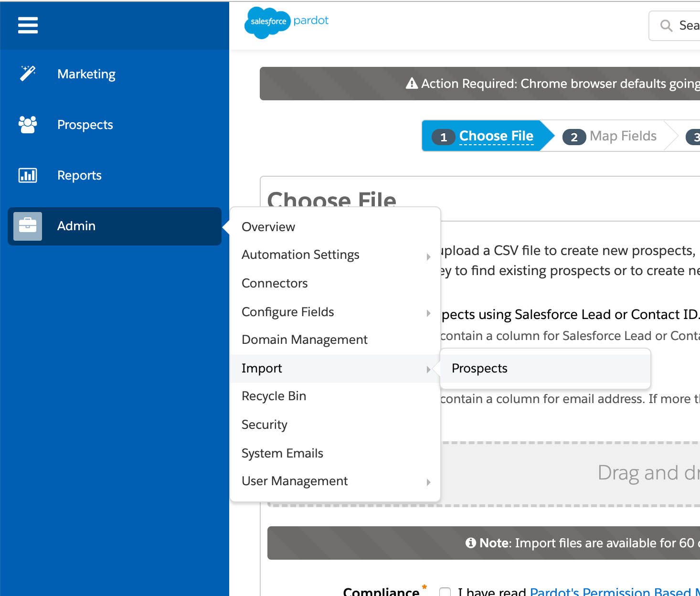Click the Note info circle icon
The height and width of the screenshot is (596, 700).
tap(471, 543)
